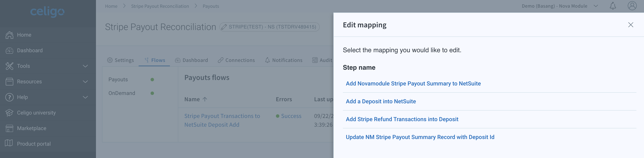Click Home in the breadcrumb
Screen dimensions: 644x158
click(111, 6)
